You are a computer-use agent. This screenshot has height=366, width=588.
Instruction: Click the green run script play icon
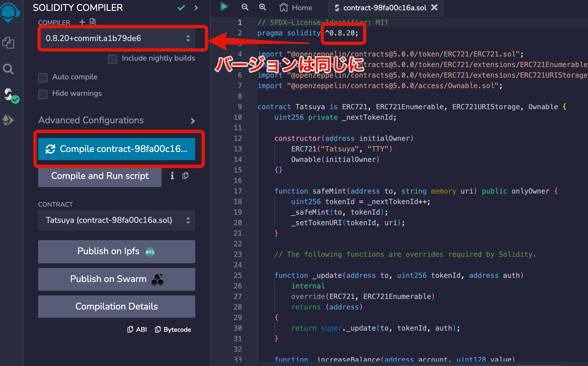coord(224,7)
